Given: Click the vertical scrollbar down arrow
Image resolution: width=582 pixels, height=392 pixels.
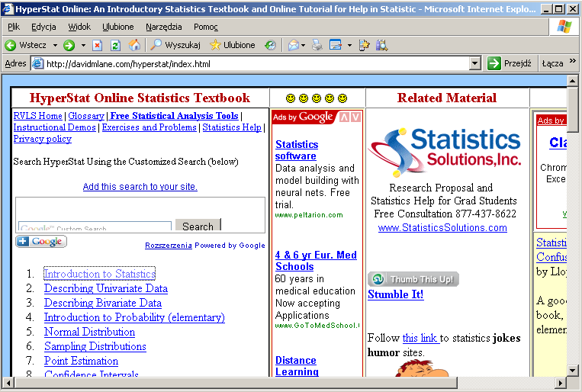Looking at the screenshot, I should coord(572,370).
